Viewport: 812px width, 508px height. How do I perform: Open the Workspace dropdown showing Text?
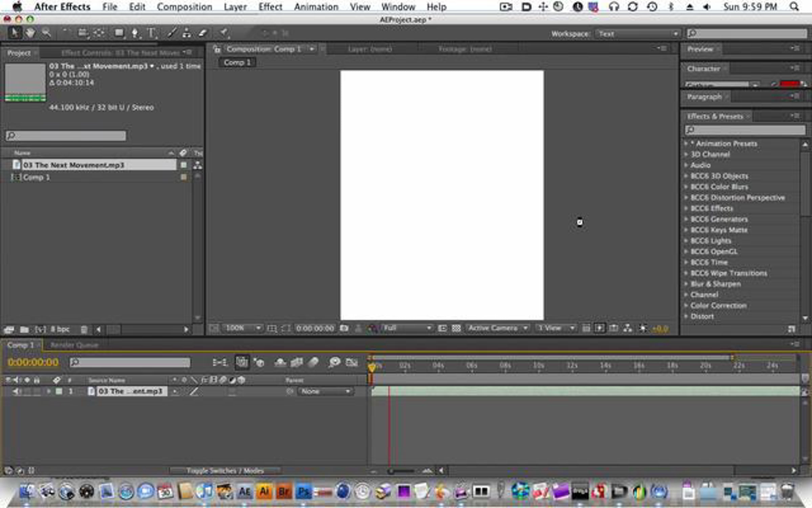point(637,34)
